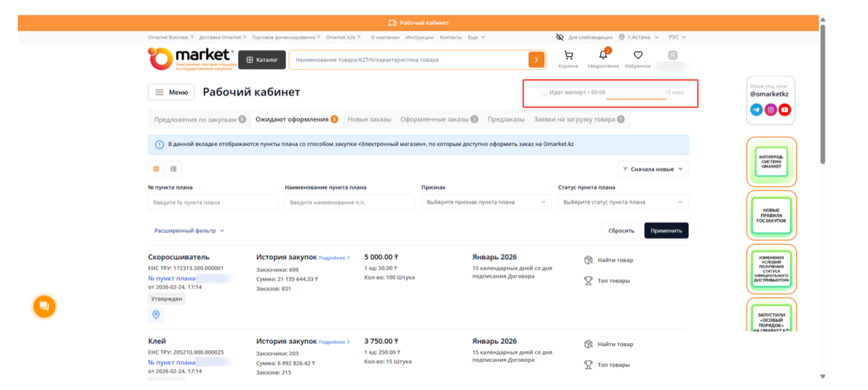
Task: Click the Рабочий кабинет banner icon
Action: pos(392,23)
